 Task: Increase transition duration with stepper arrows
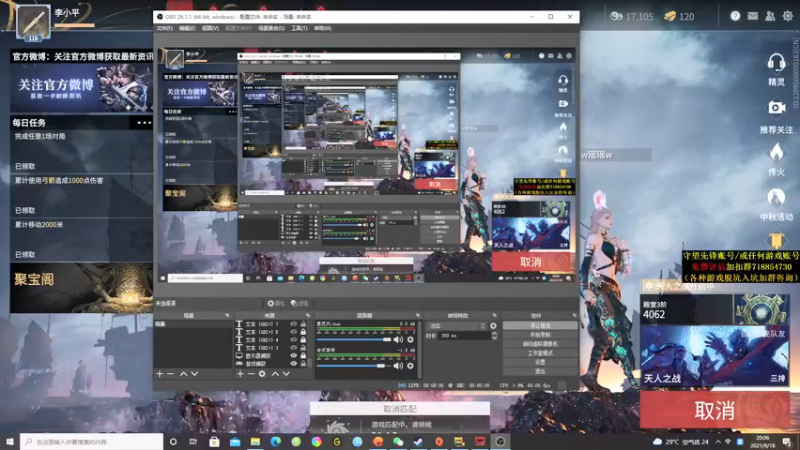tap(494, 334)
